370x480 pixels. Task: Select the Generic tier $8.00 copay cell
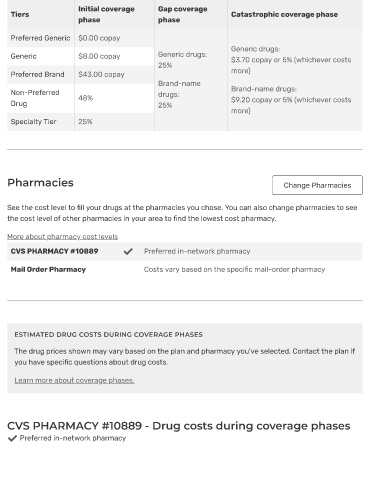tap(99, 56)
